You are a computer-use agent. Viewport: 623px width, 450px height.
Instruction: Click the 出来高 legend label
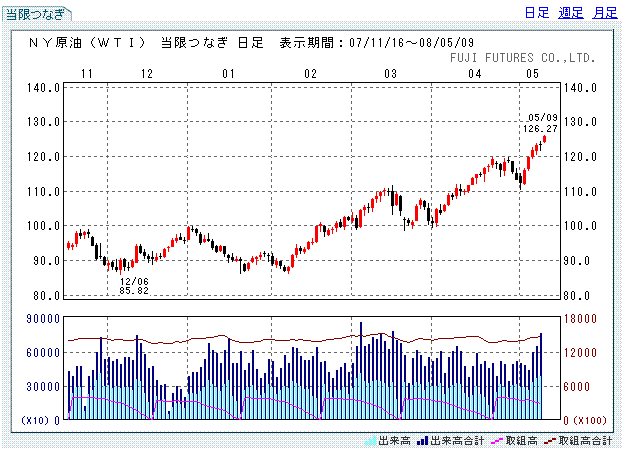(394, 440)
